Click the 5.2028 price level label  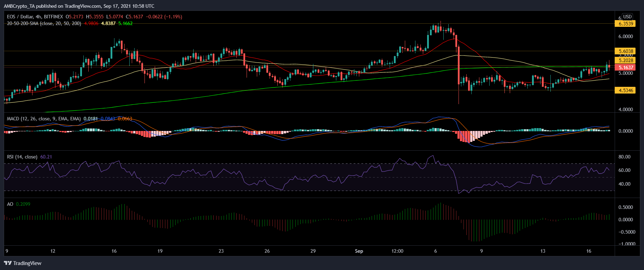tap(625, 60)
